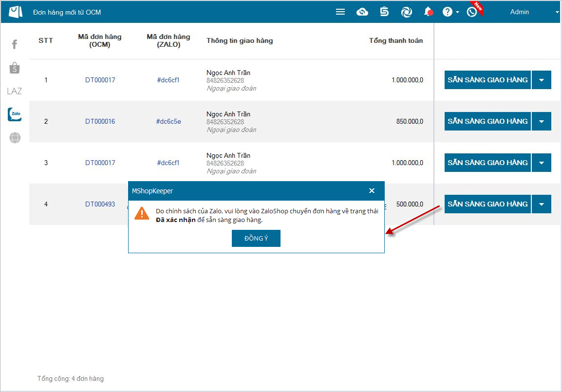This screenshot has width=562, height=392.
Task: Select the website globe channel in the sidebar
Action: click(15, 138)
